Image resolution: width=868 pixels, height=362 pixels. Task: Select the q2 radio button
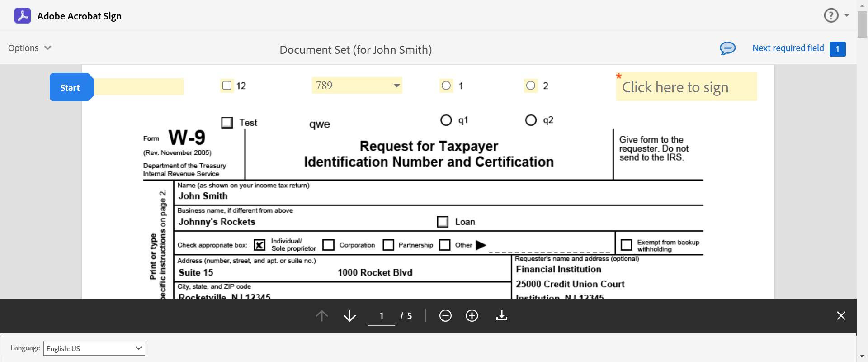[531, 120]
